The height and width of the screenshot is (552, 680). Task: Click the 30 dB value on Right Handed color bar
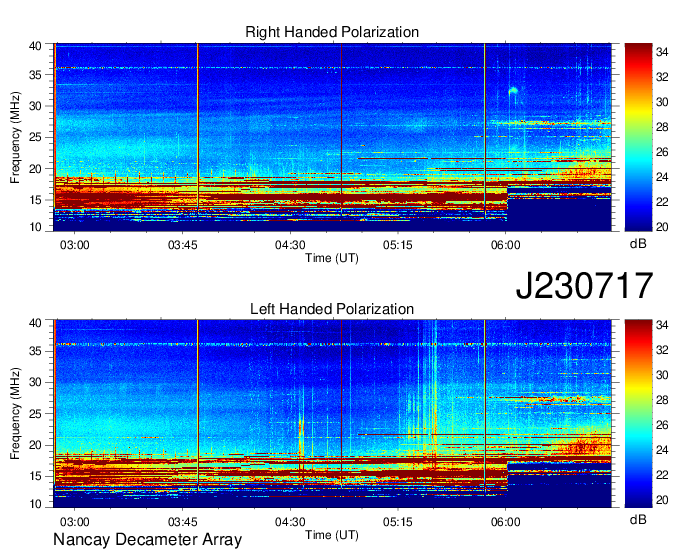(x=662, y=102)
